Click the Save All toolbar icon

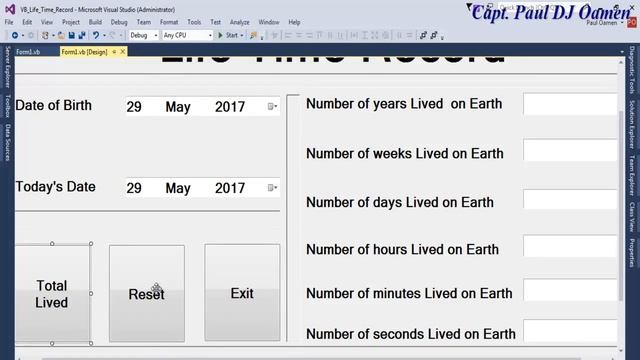[x=82, y=36]
